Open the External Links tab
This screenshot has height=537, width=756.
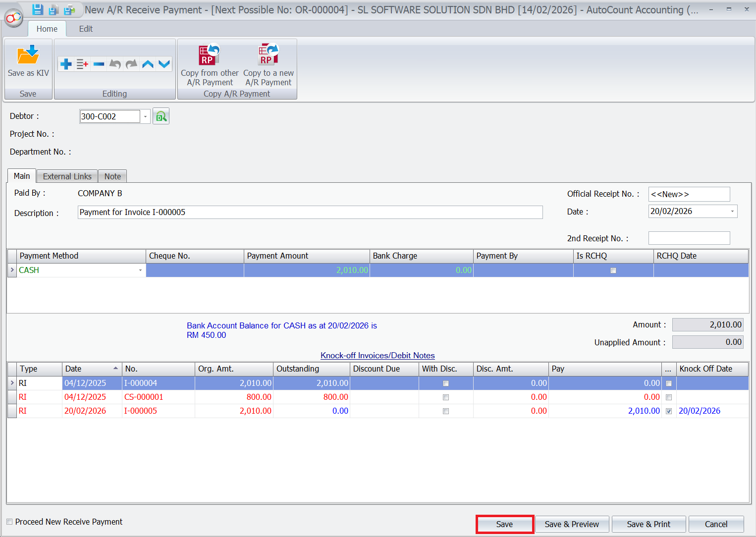coord(67,176)
